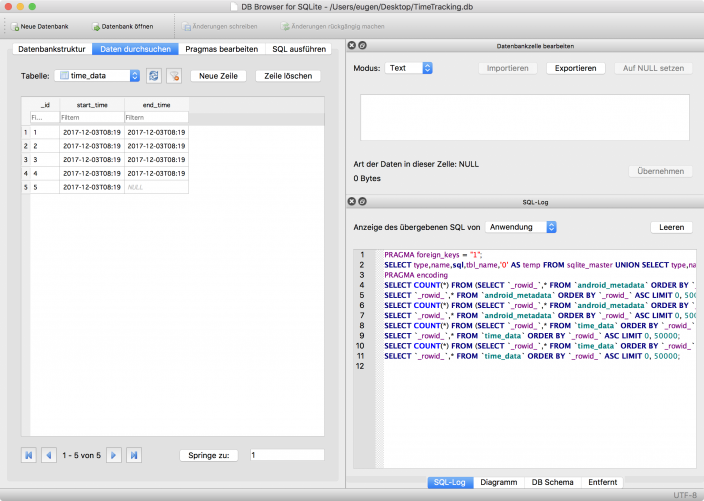Undock the Datenbankzelle bearbeiten panel
The width and height of the screenshot is (704, 501).
click(x=362, y=46)
